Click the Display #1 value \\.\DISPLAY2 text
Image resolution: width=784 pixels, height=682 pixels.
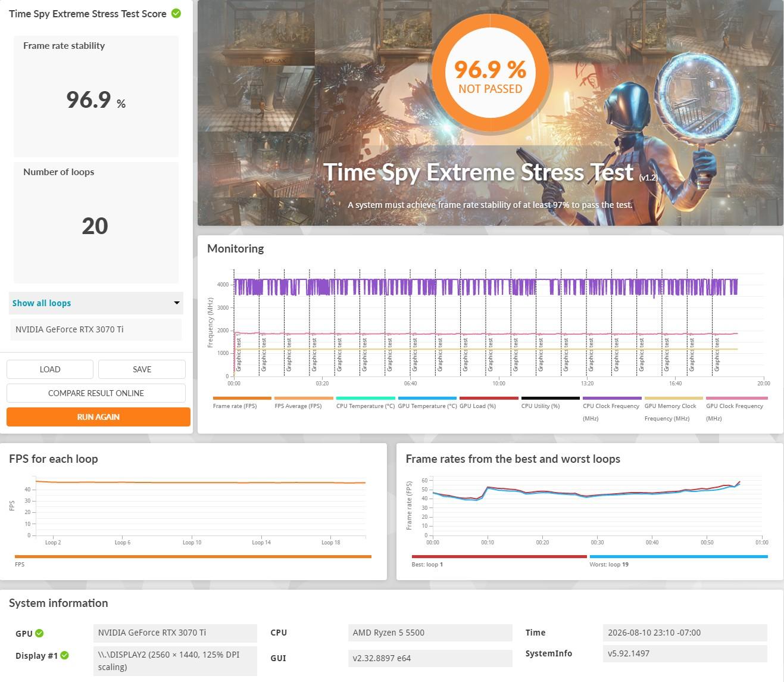[x=175, y=661]
